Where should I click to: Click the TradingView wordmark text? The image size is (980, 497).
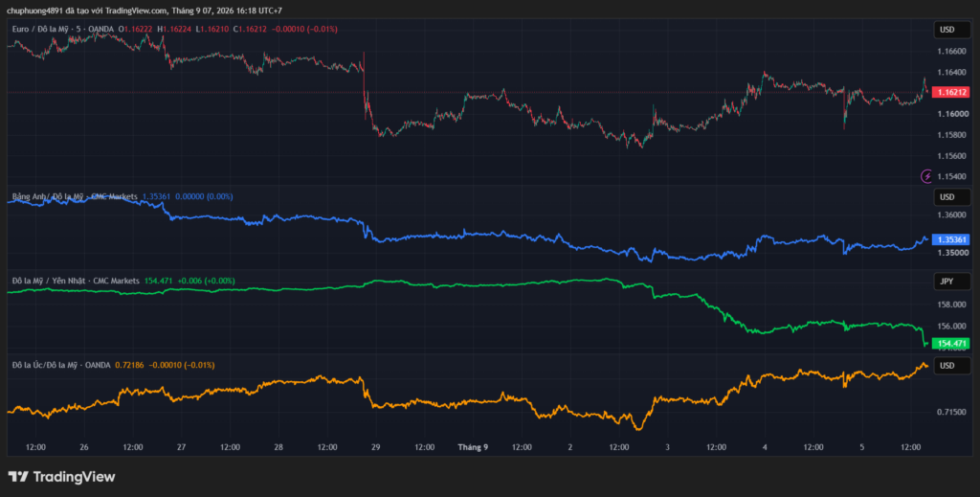click(74, 476)
